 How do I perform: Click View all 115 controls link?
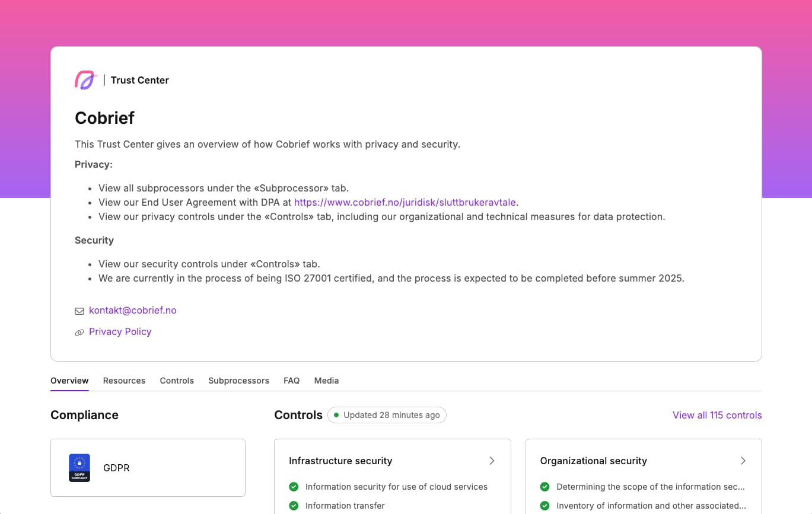pyautogui.click(x=717, y=415)
